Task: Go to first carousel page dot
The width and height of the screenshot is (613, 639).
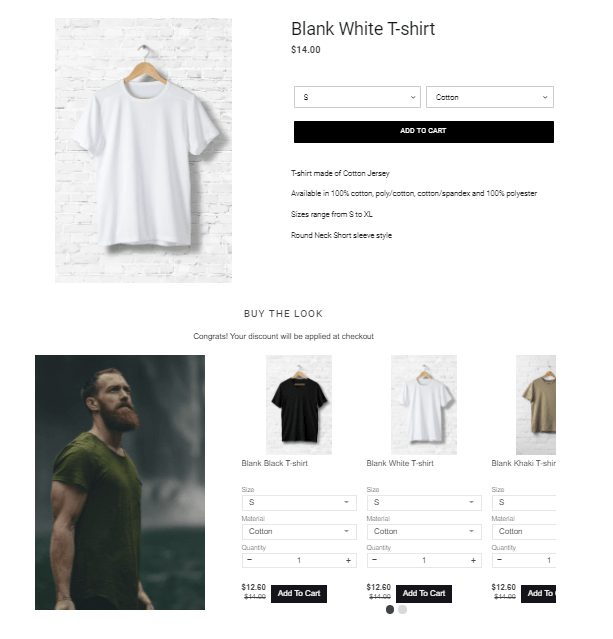Action: point(390,610)
